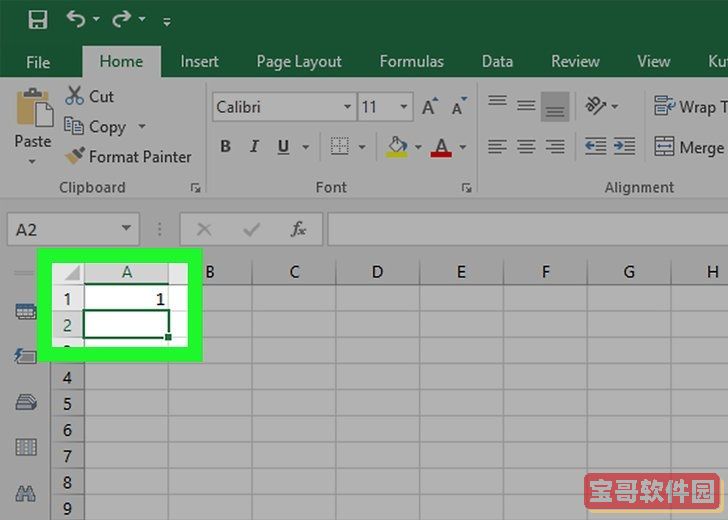
Task: Expand the Paste options arrow
Action: (x=32, y=162)
